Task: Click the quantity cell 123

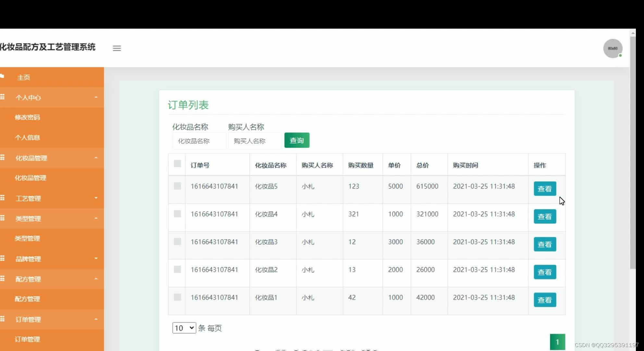Action: click(353, 186)
